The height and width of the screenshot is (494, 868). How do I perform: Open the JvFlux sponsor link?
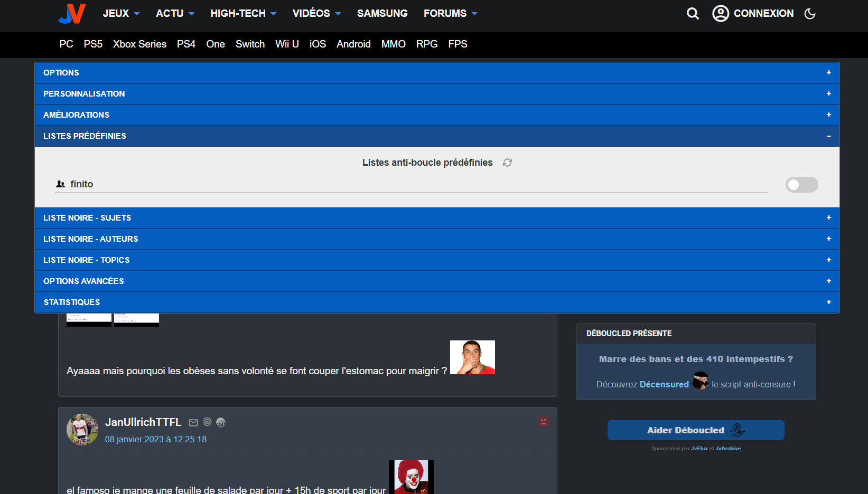click(699, 449)
